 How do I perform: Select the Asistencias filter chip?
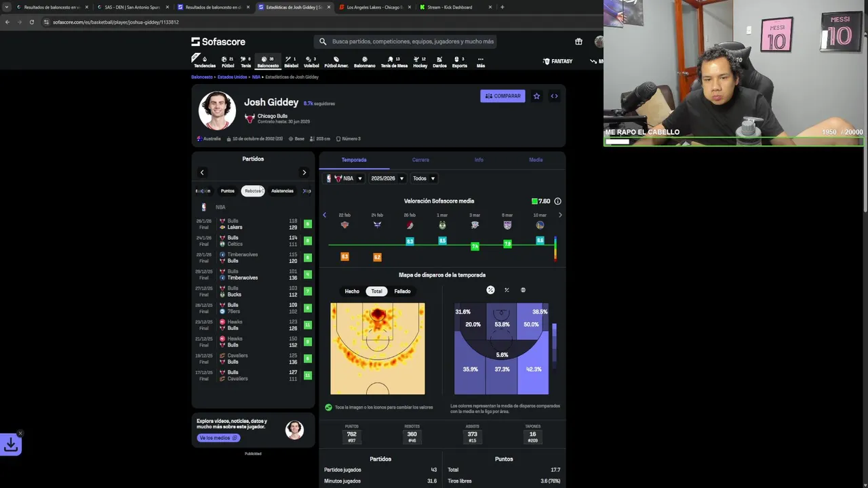pos(282,191)
